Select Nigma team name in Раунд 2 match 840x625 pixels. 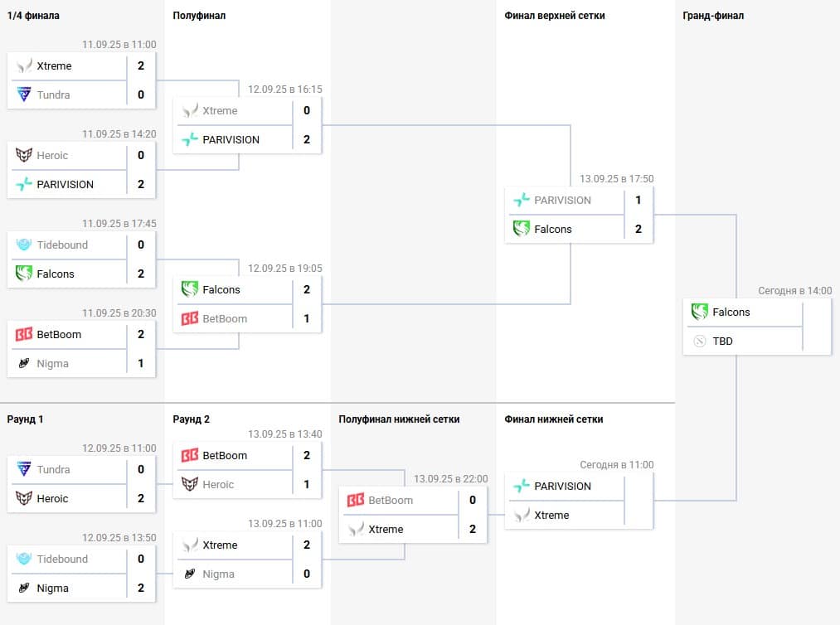click(219, 574)
